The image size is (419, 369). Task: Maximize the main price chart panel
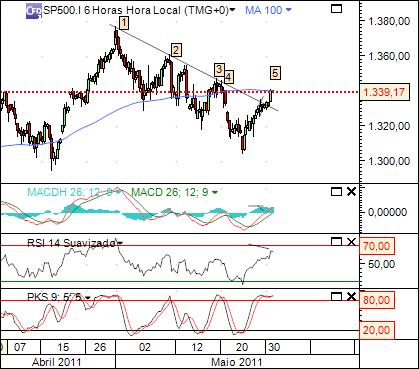pos(336,9)
